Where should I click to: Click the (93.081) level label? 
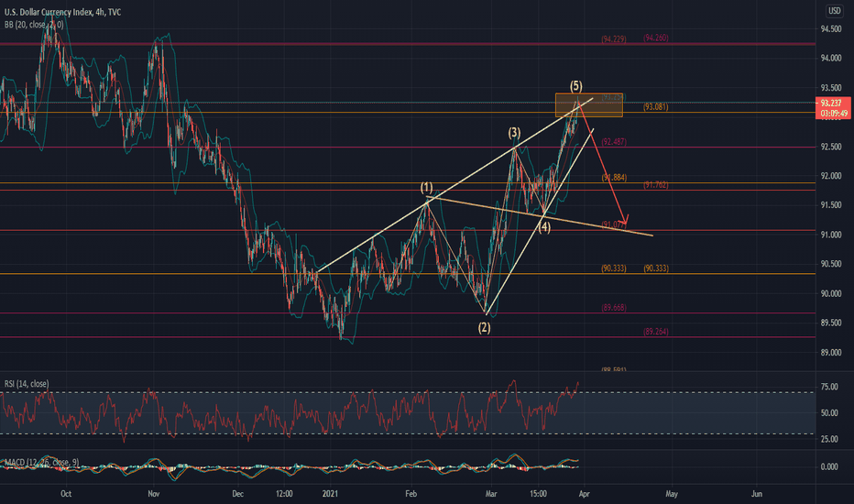point(656,107)
